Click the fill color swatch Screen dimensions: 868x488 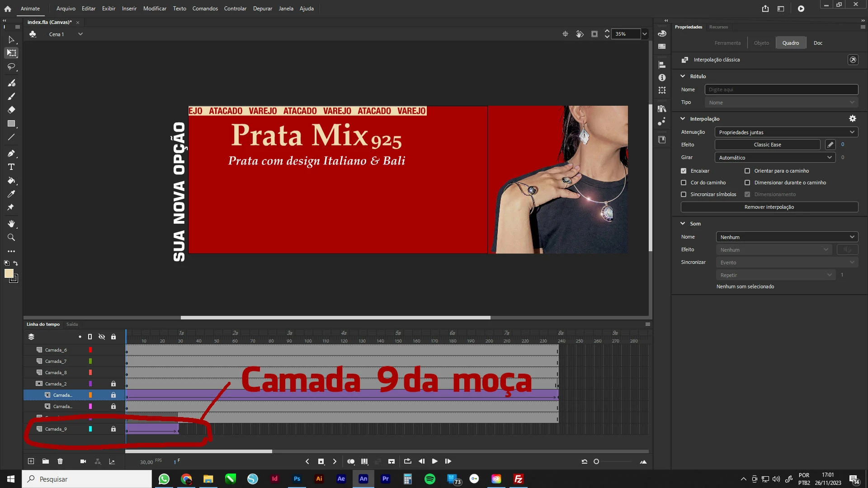(x=9, y=273)
